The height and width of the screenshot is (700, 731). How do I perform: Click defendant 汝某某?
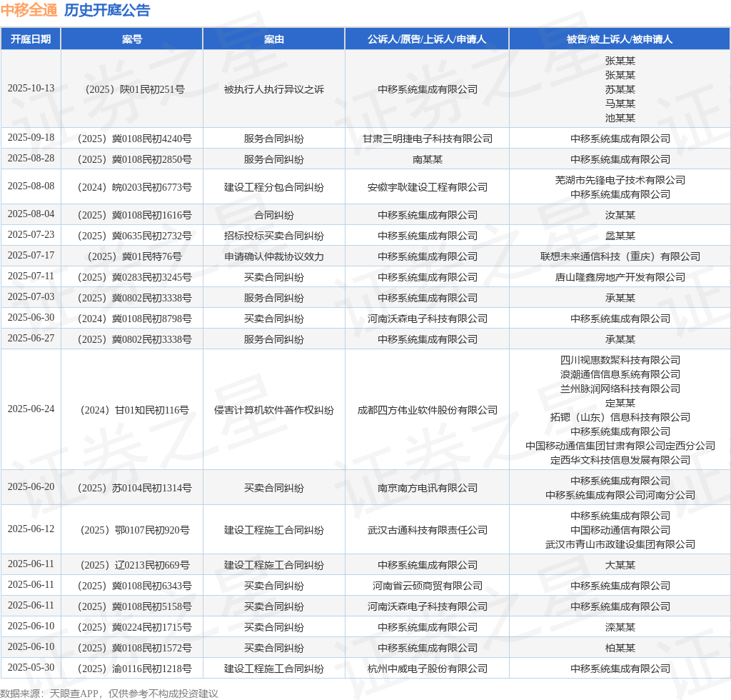pyautogui.click(x=620, y=216)
